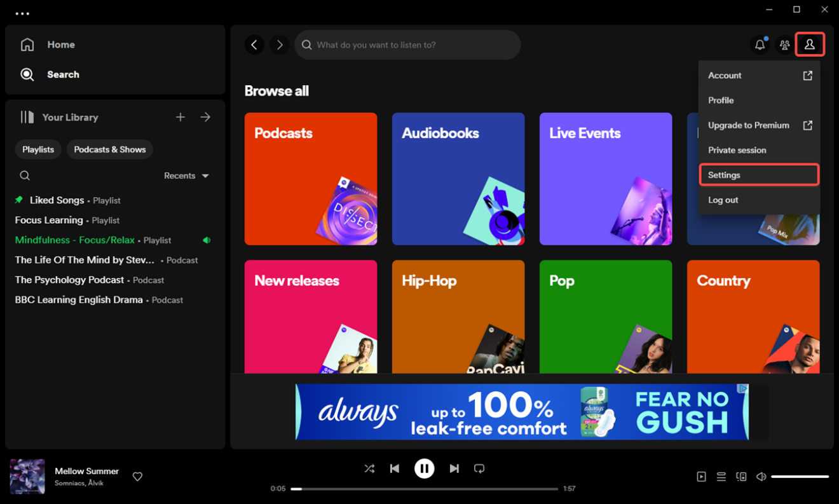Select Log out

(x=760, y=200)
